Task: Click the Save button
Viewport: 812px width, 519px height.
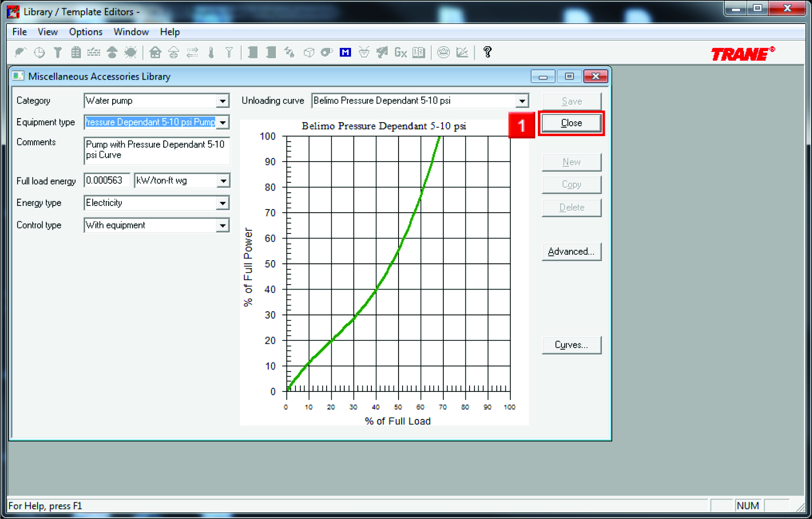Action: 571,101
